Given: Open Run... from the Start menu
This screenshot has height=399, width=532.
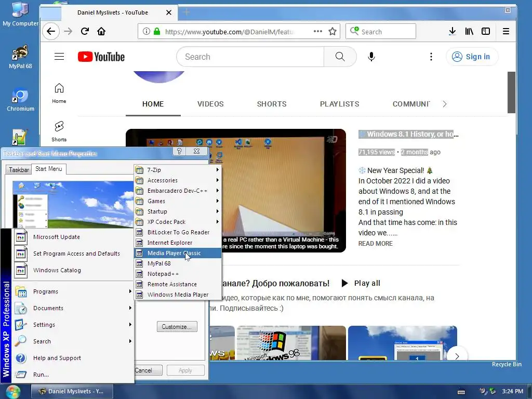Looking at the screenshot, I should click(x=73, y=375).
